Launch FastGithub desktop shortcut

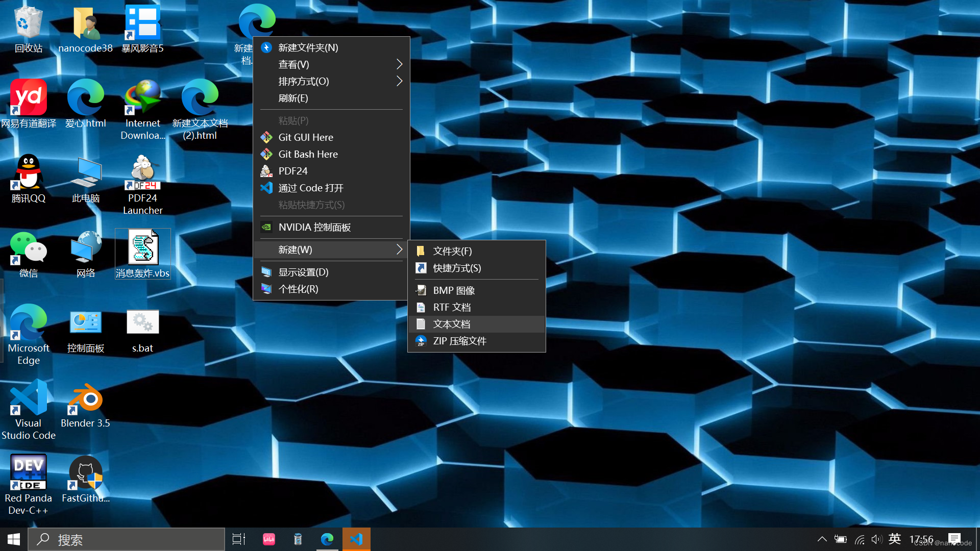pyautogui.click(x=85, y=479)
